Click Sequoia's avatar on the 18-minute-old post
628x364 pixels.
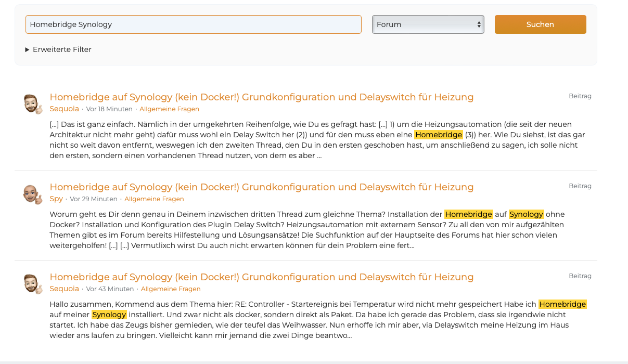click(x=33, y=104)
